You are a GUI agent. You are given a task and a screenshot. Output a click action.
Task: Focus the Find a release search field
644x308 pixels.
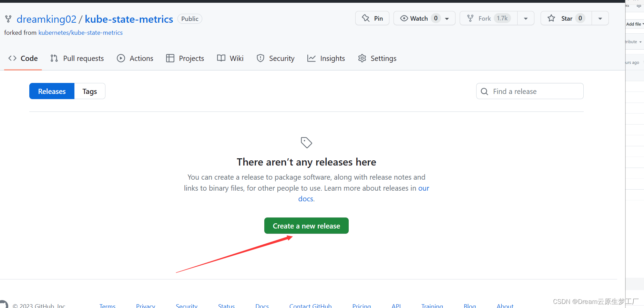pos(530,91)
